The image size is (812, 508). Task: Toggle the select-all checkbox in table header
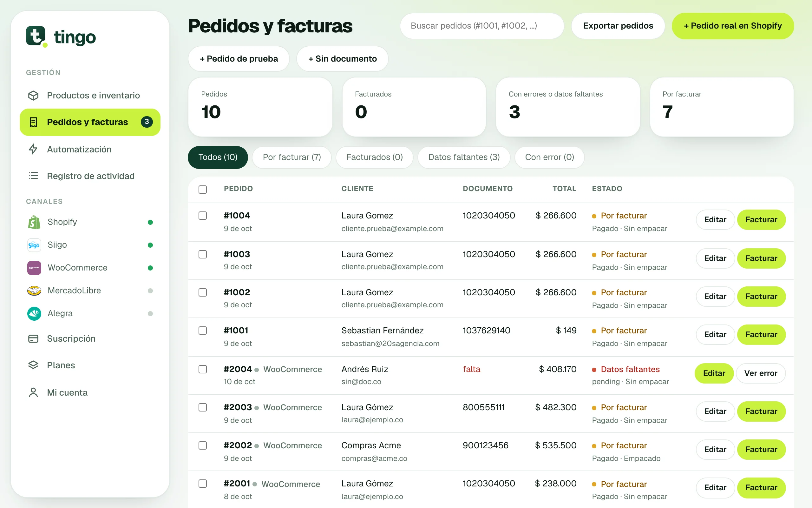click(x=203, y=189)
